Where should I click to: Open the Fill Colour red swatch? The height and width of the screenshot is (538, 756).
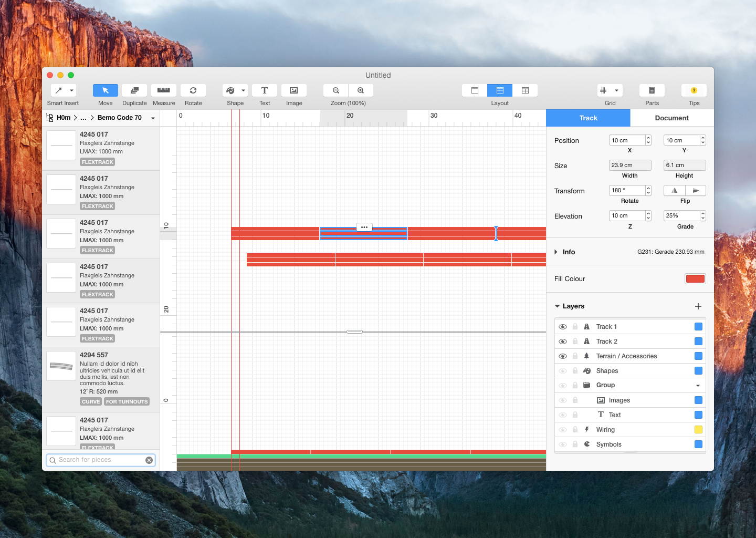[695, 279]
